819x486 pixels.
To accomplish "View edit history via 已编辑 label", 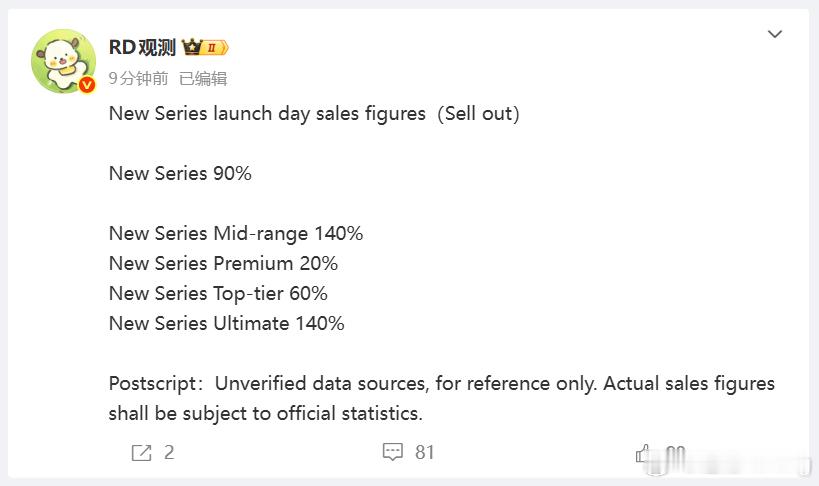I will [x=203, y=78].
